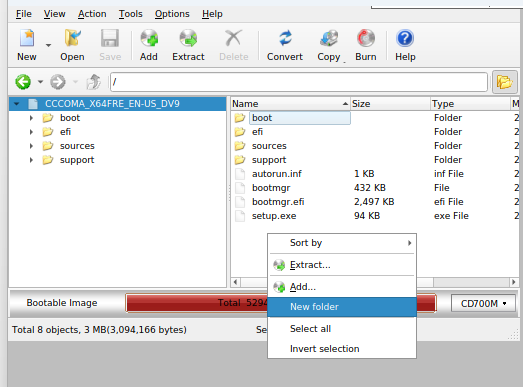Click the Open image toolbar icon

point(72,38)
